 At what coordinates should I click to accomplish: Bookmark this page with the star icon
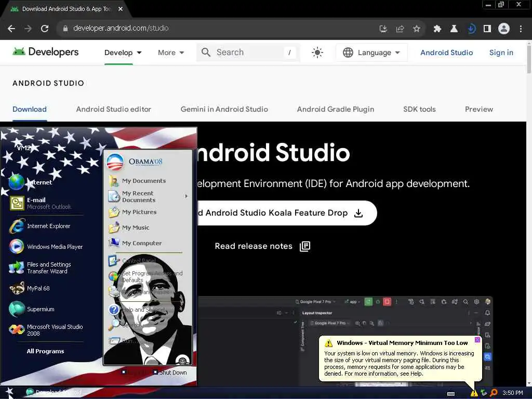click(x=417, y=29)
